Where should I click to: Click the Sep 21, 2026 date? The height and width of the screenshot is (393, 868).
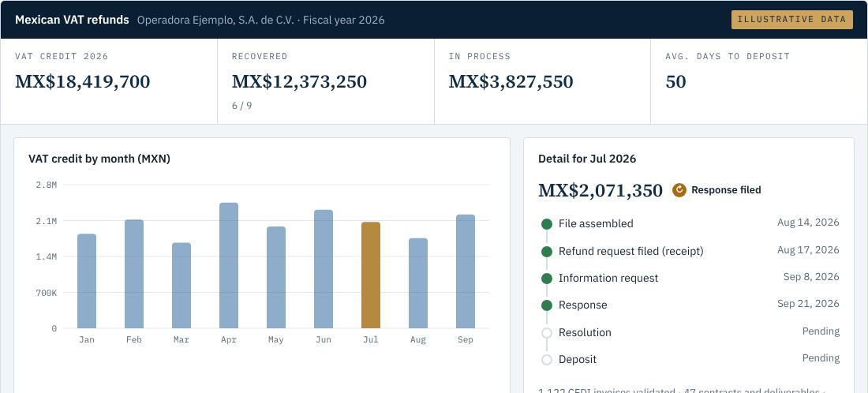click(x=808, y=303)
